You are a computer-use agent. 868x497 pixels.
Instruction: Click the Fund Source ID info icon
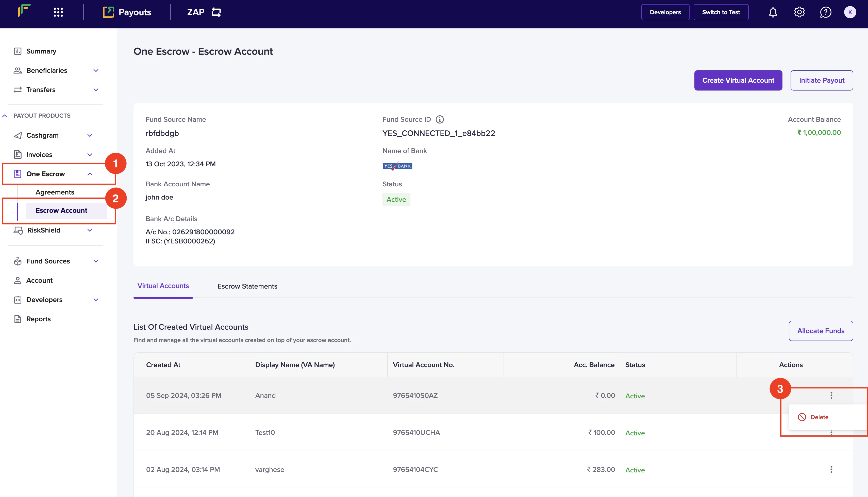[440, 119]
